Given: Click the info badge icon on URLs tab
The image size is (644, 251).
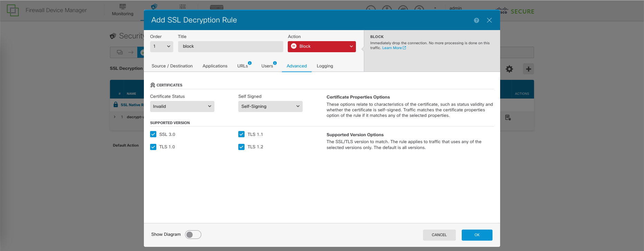Looking at the screenshot, I should (250, 63).
